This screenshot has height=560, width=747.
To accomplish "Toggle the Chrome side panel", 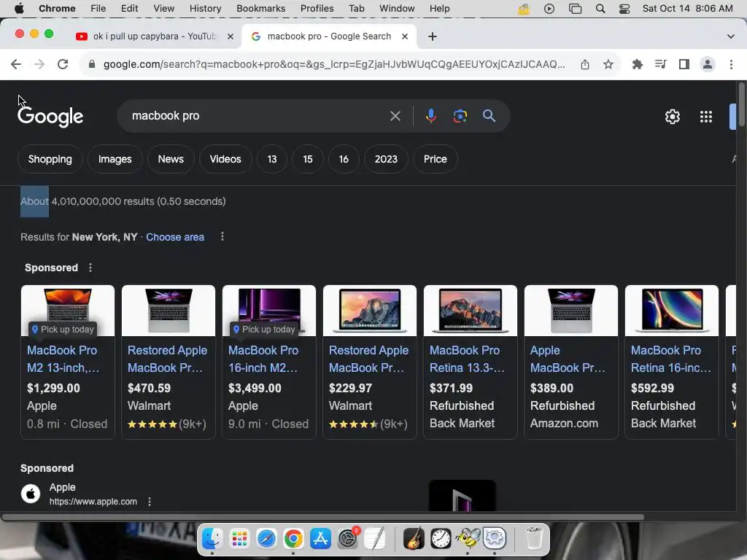I will [x=684, y=64].
